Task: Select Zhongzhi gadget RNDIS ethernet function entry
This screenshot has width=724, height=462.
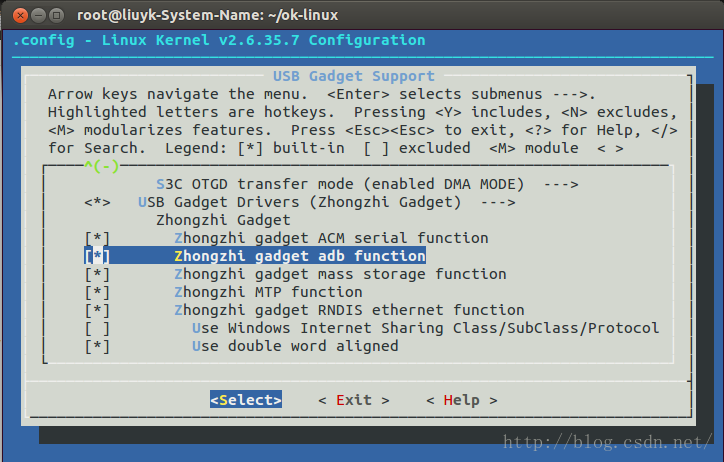Action: point(349,310)
